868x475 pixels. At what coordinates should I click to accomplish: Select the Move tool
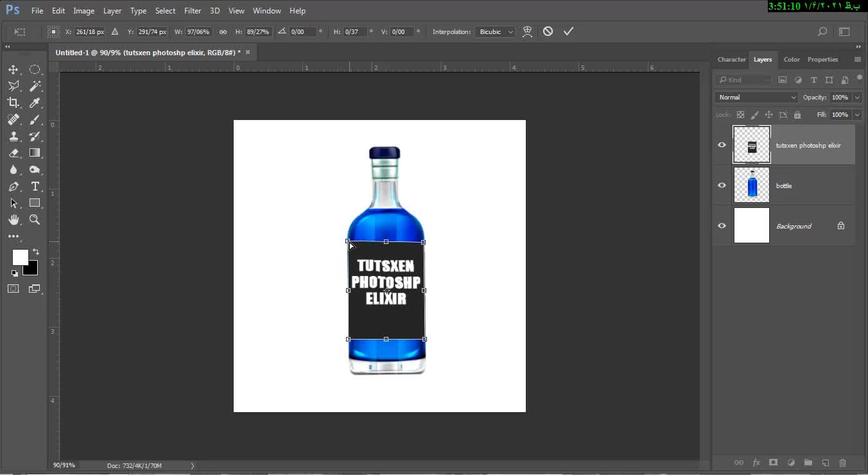point(13,69)
